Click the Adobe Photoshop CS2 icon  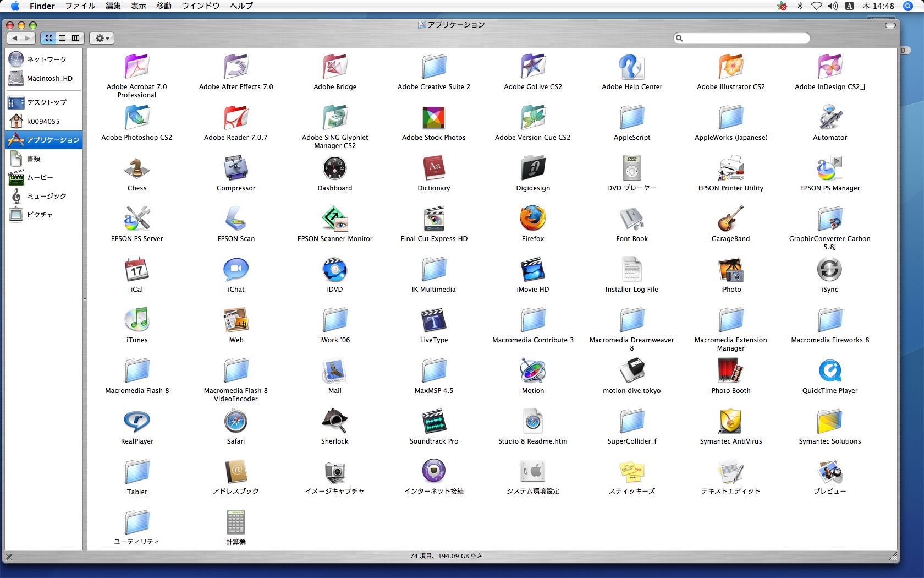click(x=137, y=118)
